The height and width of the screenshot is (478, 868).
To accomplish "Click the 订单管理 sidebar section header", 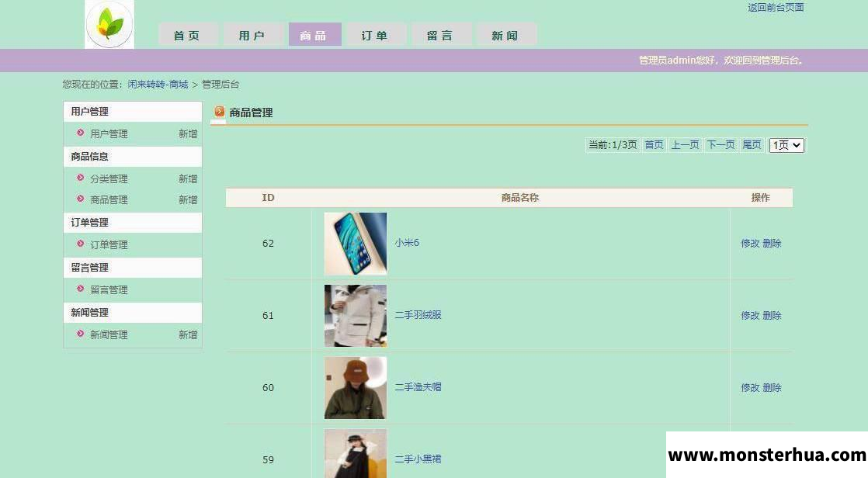I will pyautogui.click(x=133, y=223).
